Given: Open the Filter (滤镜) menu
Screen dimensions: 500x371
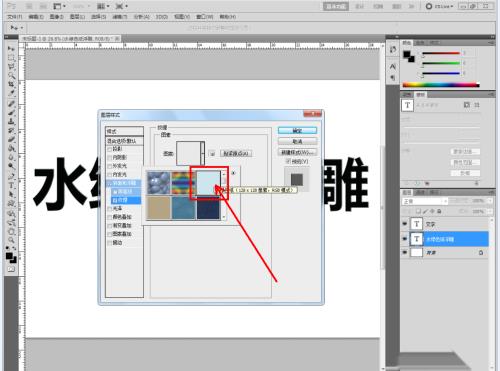Looking at the screenshot, I should coord(120,17).
